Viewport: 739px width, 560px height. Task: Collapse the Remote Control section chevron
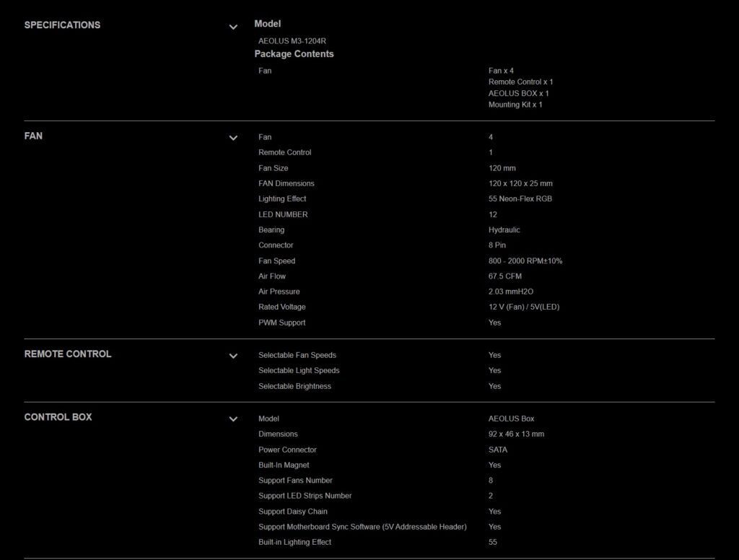(233, 356)
